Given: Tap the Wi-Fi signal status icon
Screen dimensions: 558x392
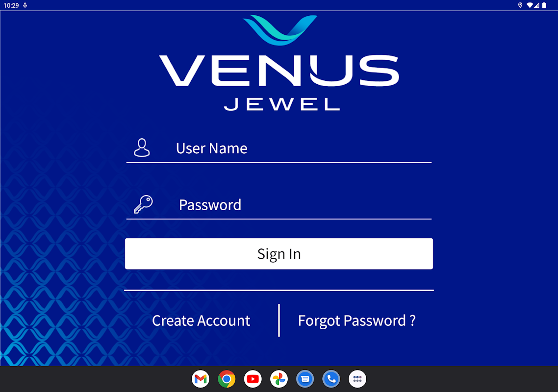Looking at the screenshot, I should tap(530, 5).
